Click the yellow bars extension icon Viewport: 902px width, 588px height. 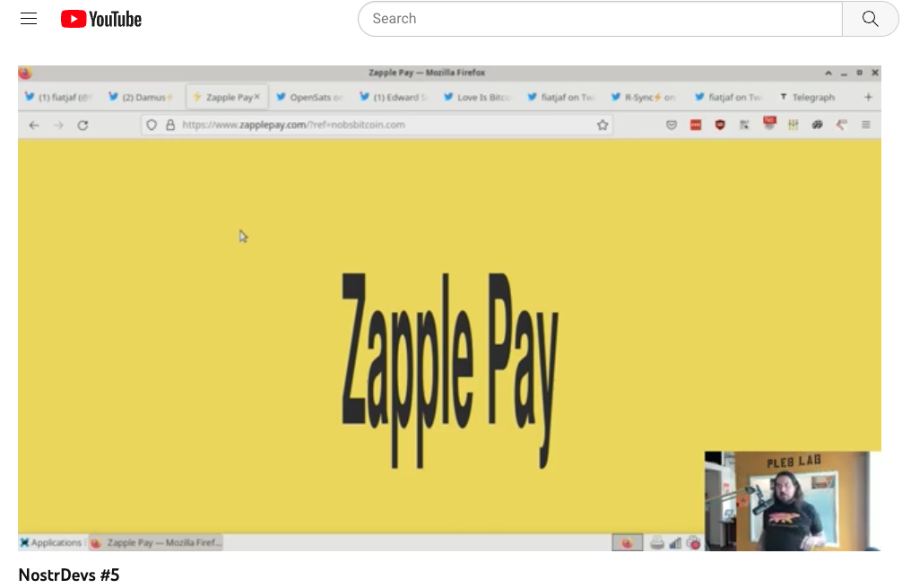[x=794, y=125]
